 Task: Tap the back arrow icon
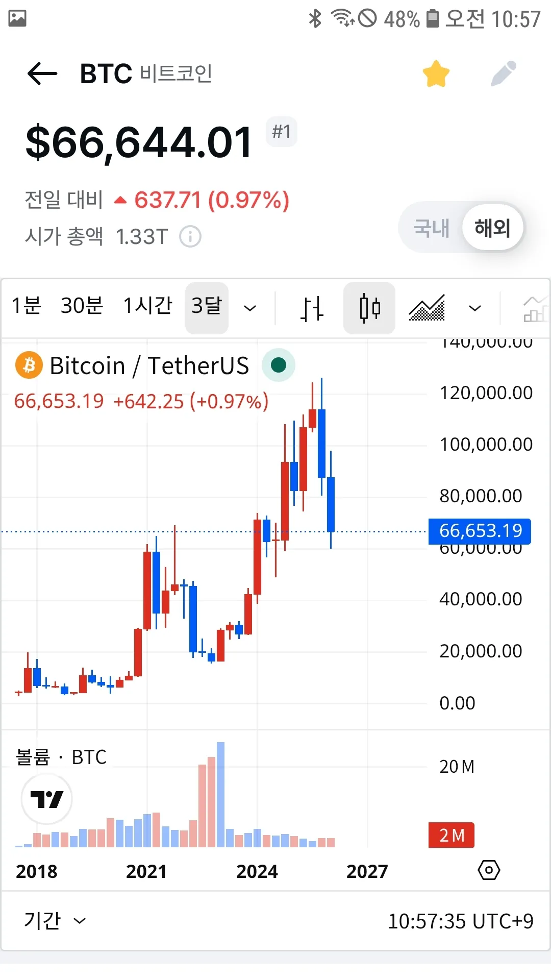point(42,74)
